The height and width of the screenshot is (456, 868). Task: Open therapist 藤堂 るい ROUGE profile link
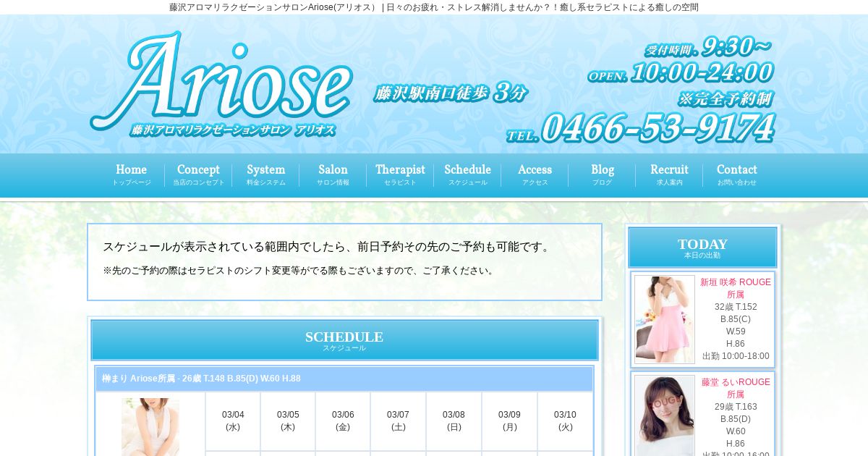[x=736, y=388]
